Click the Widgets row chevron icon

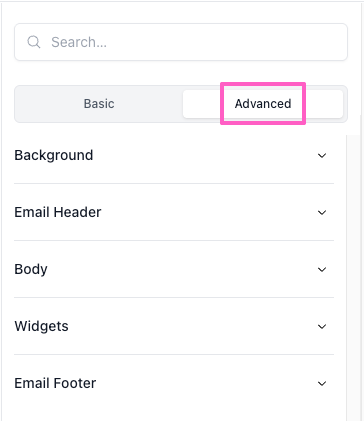(322, 326)
